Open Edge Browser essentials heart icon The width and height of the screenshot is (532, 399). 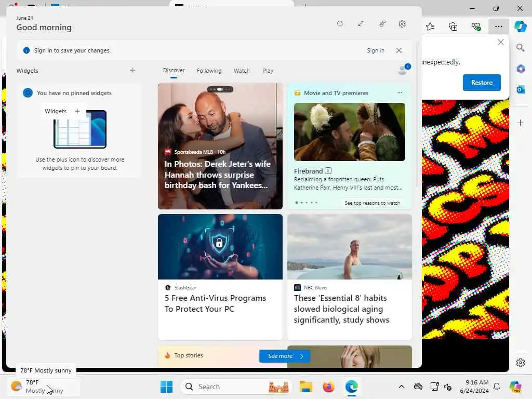[476, 26]
